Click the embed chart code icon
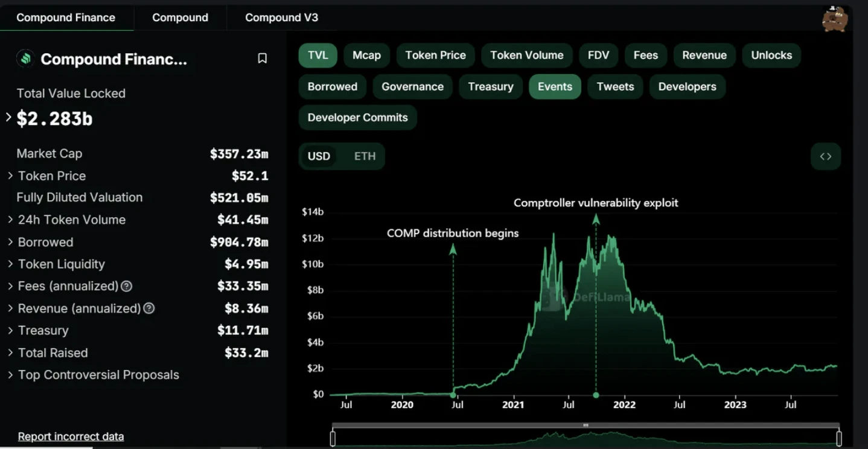This screenshot has height=449, width=868. coord(825,156)
